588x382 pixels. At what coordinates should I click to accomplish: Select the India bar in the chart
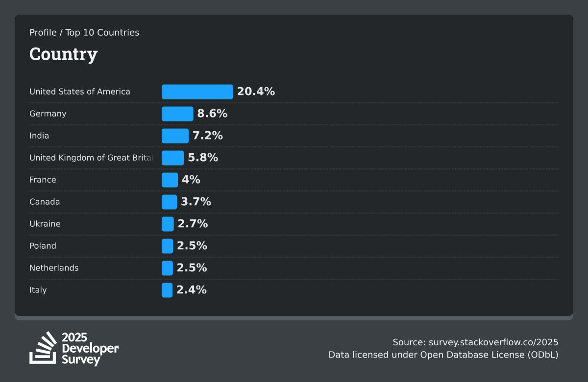tap(175, 136)
